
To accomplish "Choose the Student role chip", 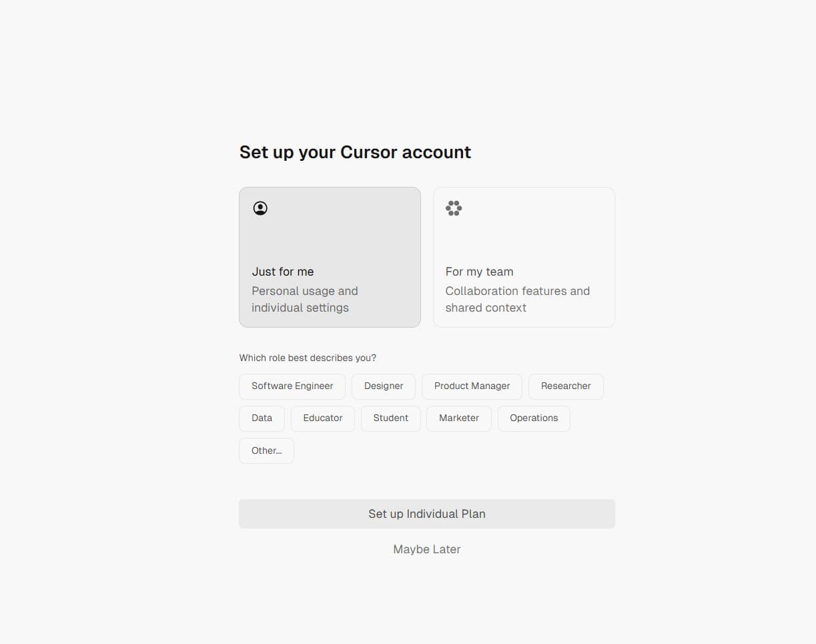I will click(391, 418).
